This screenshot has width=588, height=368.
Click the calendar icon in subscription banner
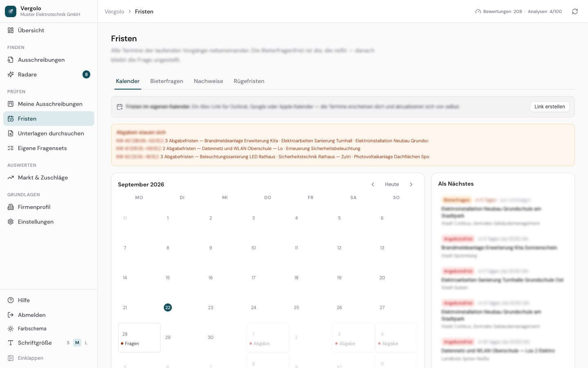[120, 107]
